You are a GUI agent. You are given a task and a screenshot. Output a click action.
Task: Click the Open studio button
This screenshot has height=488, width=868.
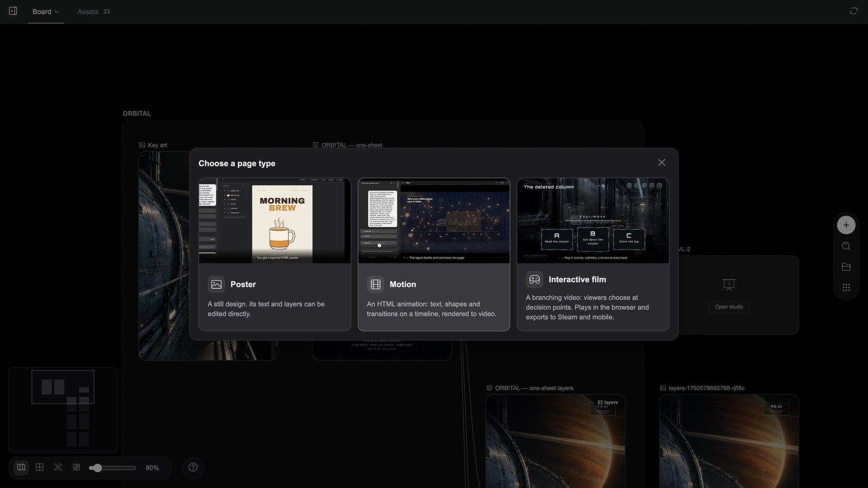(729, 307)
